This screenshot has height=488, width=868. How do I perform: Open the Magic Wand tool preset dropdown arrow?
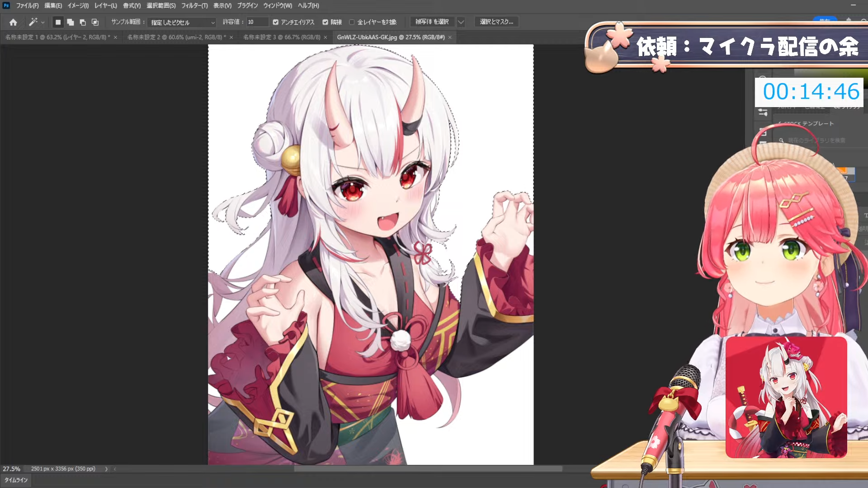43,22
